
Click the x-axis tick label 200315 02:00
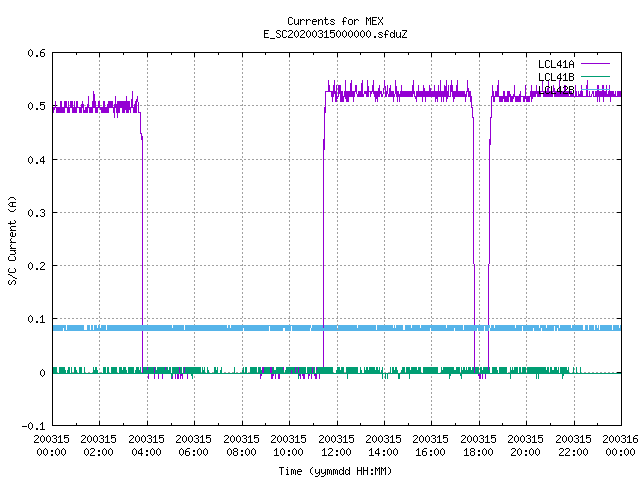(98, 445)
